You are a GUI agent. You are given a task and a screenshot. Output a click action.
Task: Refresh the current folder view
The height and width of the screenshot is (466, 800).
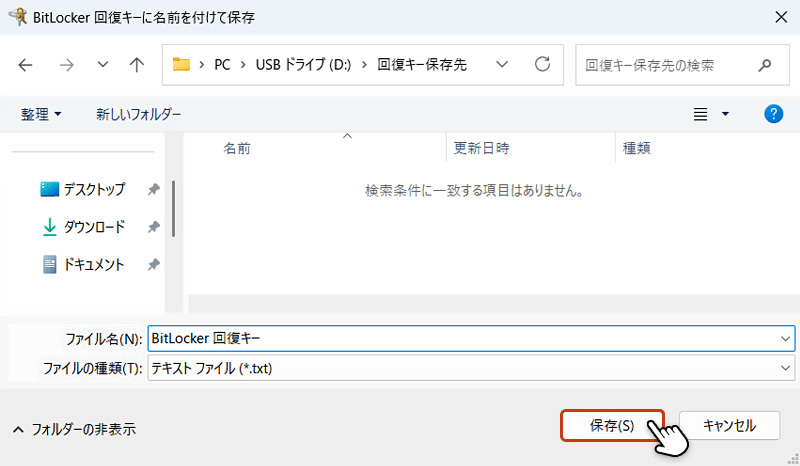[x=542, y=64]
